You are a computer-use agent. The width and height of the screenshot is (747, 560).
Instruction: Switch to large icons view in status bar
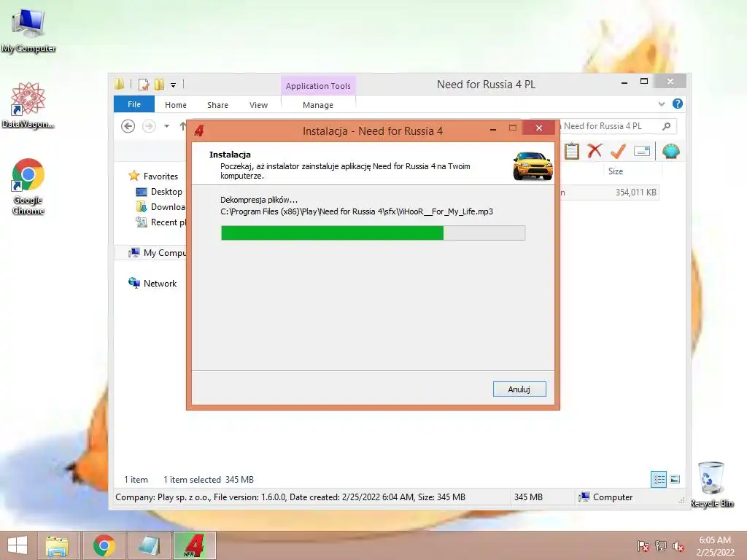(x=675, y=480)
